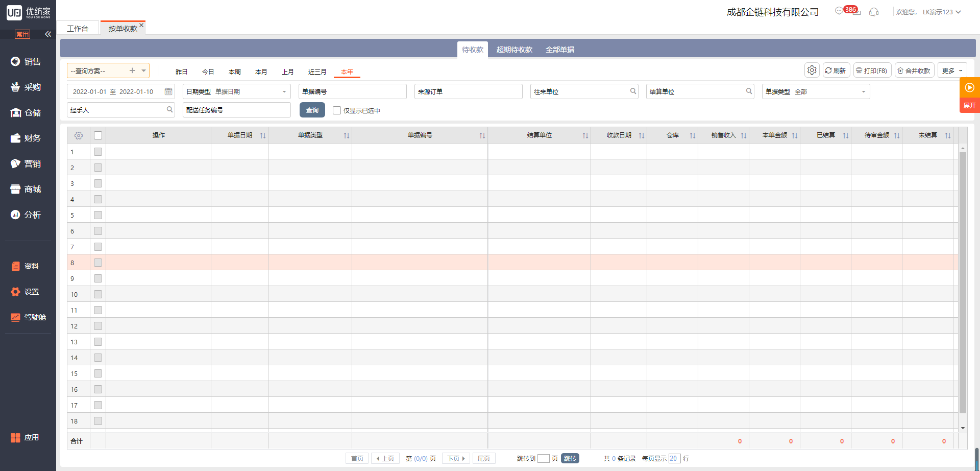Expand the 更多 menu button

[952, 70]
